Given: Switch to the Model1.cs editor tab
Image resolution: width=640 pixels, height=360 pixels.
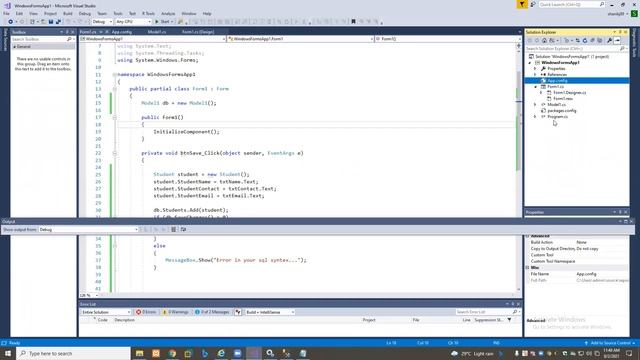Looking at the screenshot, I should 157,32.
